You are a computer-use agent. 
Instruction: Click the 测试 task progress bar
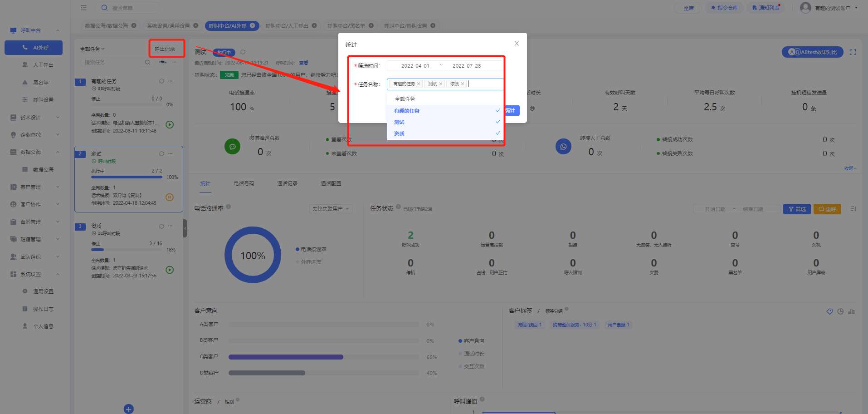coord(127,177)
